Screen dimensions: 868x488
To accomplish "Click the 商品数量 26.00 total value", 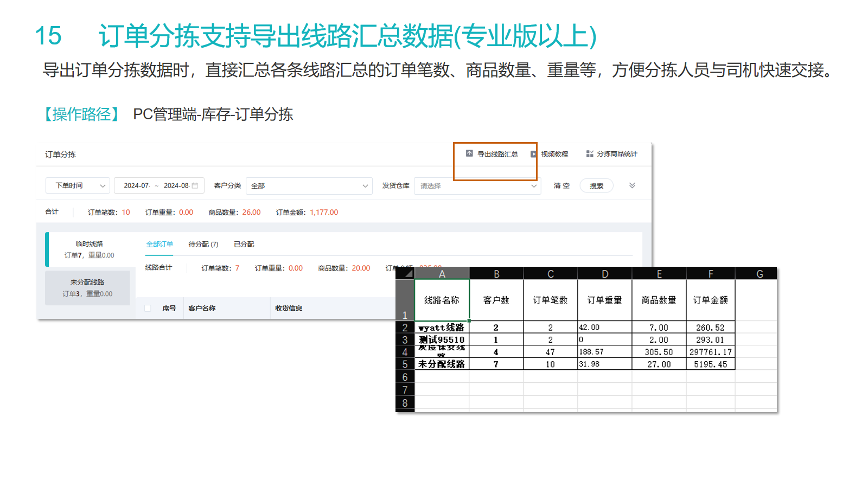I will (x=251, y=213).
